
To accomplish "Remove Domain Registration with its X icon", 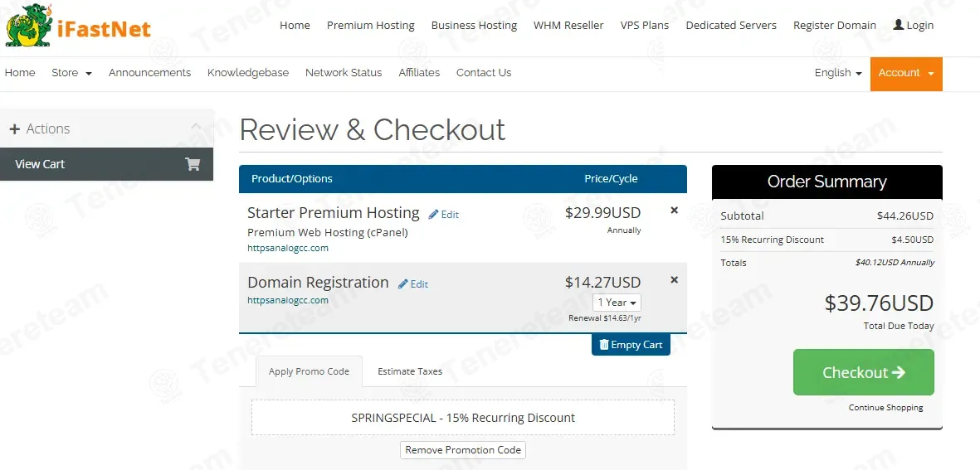I will (x=675, y=279).
